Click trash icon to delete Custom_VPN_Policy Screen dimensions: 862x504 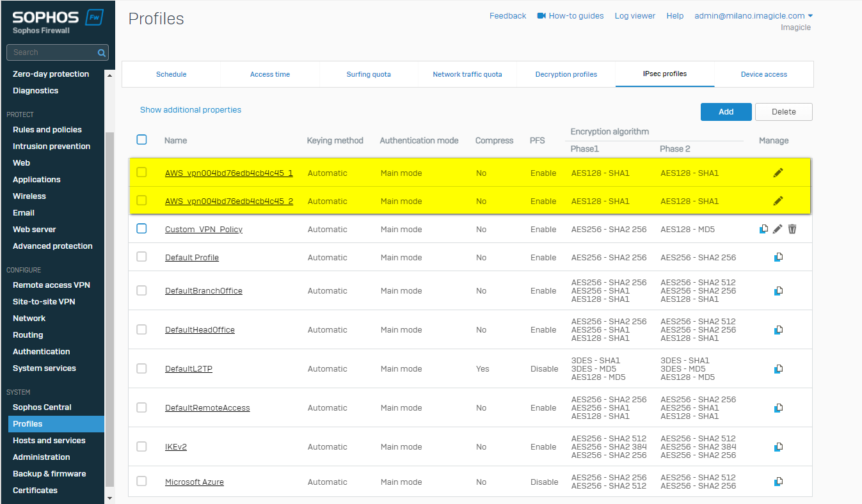click(x=792, y=229)
